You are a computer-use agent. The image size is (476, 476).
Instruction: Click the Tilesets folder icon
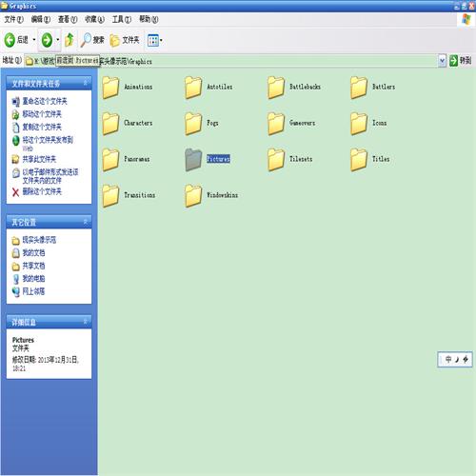click(276, 160)
